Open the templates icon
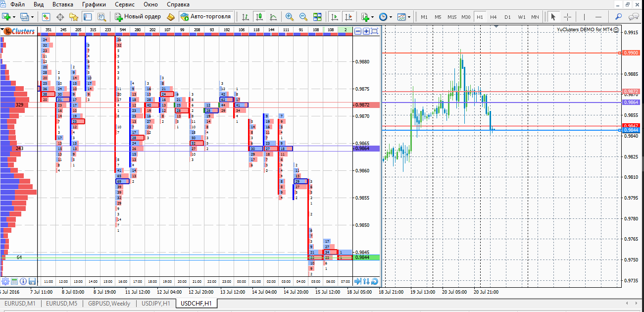This screenshot has height=312, width=644. (401, 16)
